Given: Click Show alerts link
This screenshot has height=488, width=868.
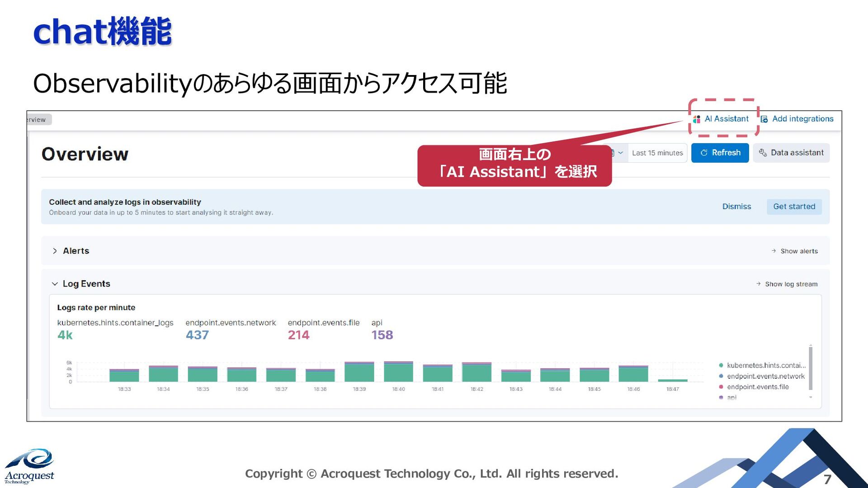Looking at the screenshot, I should point(799,251).
